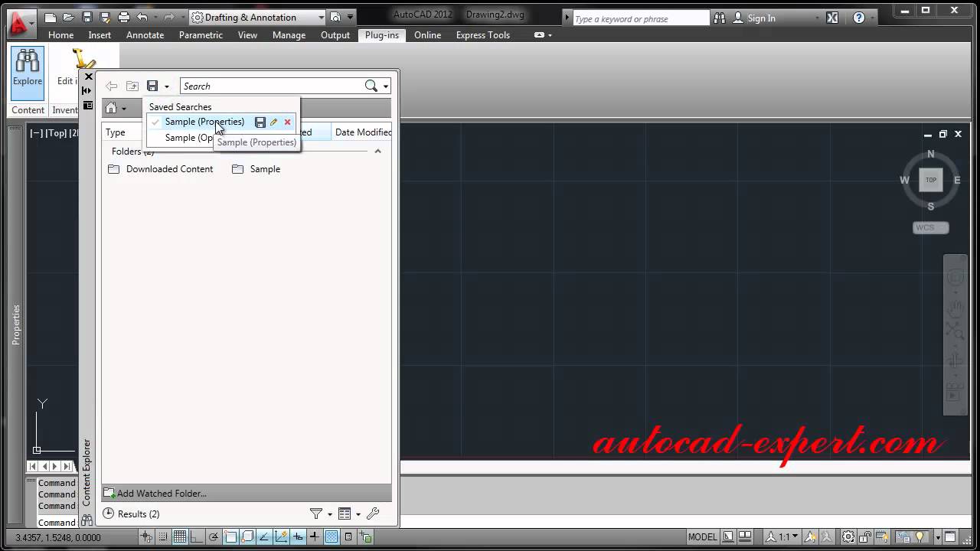
Task: Toggle Dynamic Input in status bar
Action: point(298,537)
